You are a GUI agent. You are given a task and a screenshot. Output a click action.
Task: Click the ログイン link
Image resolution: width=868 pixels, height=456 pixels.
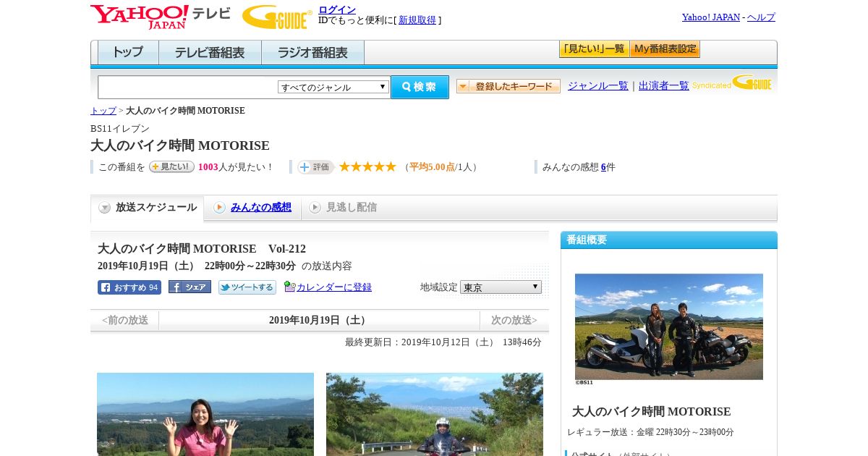pyautogui.click(x=337, y=9)
